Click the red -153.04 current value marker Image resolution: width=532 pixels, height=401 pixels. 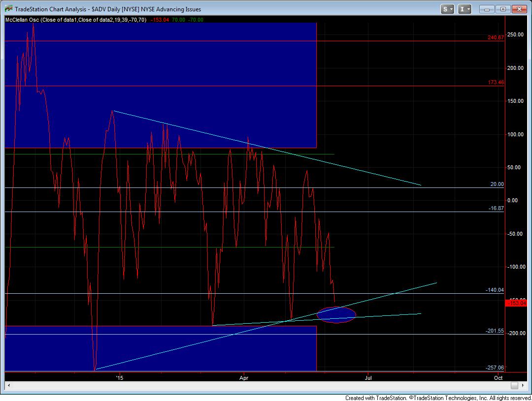click(516, 303)
